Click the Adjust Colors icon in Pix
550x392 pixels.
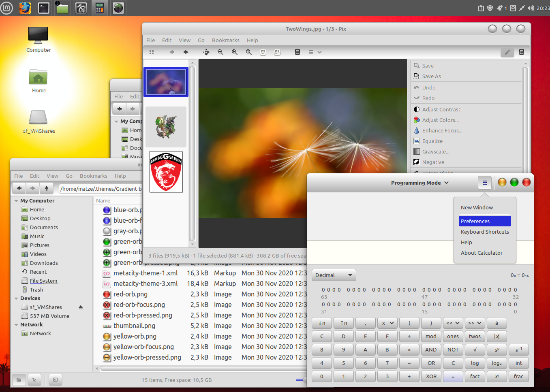coord(416,120)
